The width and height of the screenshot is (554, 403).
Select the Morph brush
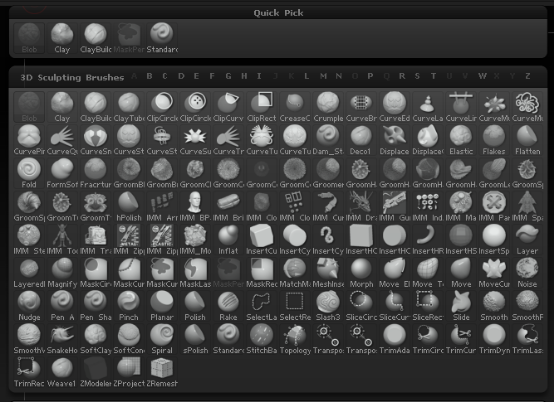click(361, 273)
